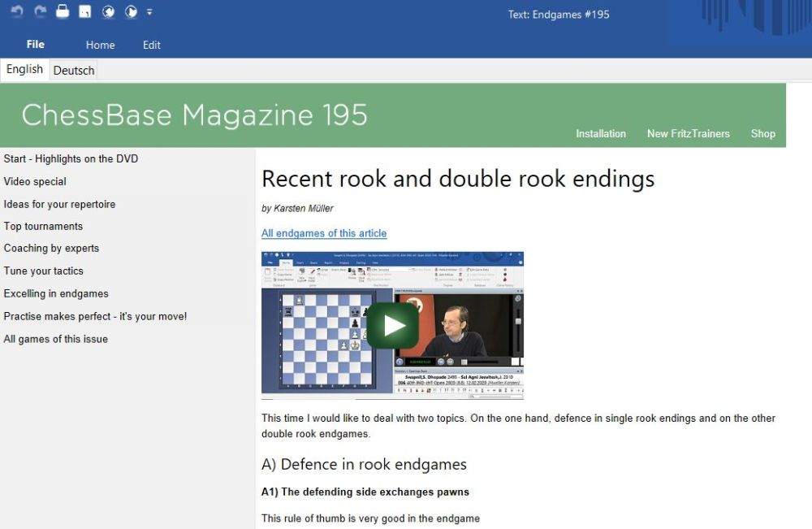Switch to the Home ribbon tab
This screenshot has width=812, height=529.
tap(100, 45)
